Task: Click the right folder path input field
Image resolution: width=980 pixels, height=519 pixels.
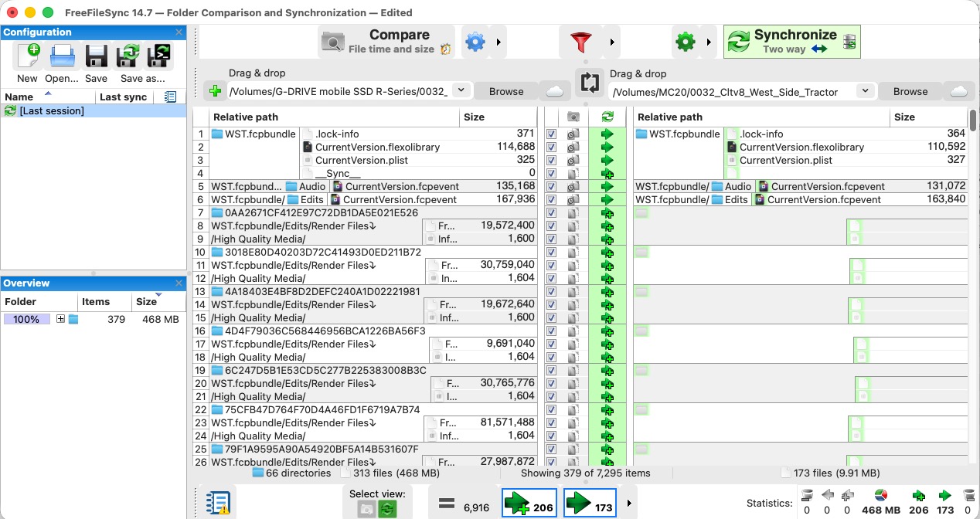Action: (733, 91)
